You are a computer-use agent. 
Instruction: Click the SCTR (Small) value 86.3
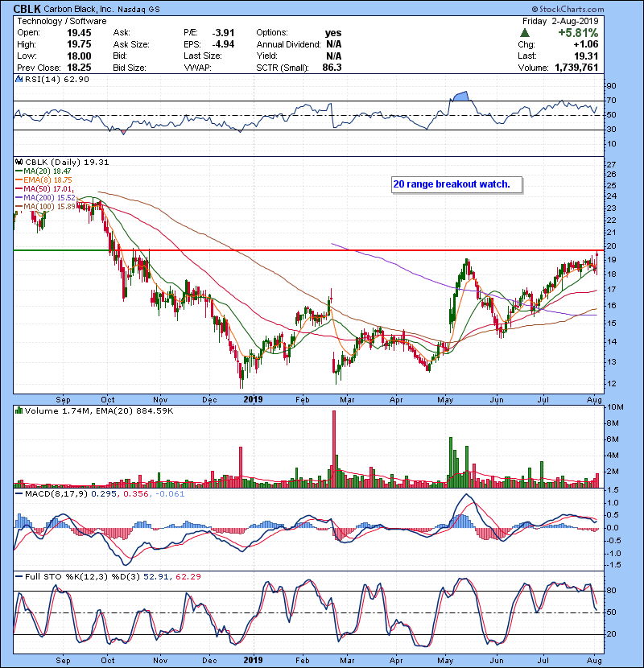(332, 68)
